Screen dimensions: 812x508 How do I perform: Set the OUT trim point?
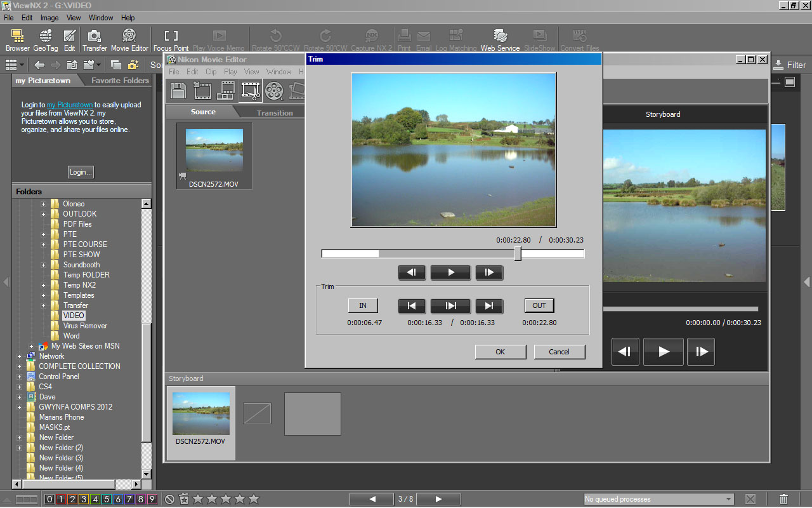click(539, 305)
